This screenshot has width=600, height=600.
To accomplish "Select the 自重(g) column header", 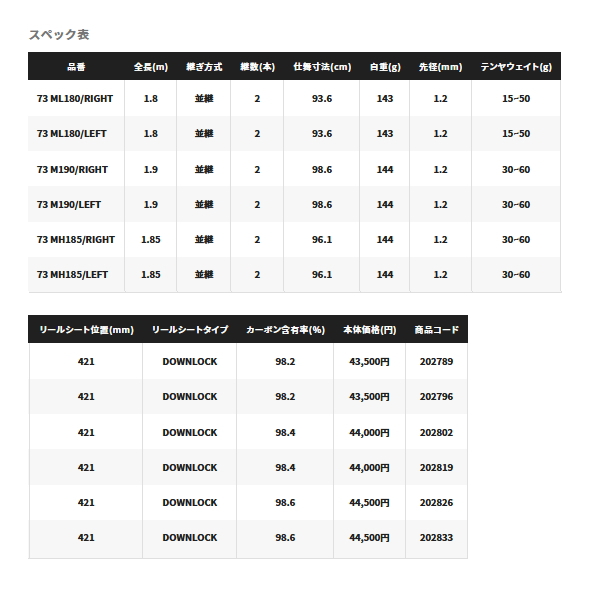I will (x=385, y=67).
